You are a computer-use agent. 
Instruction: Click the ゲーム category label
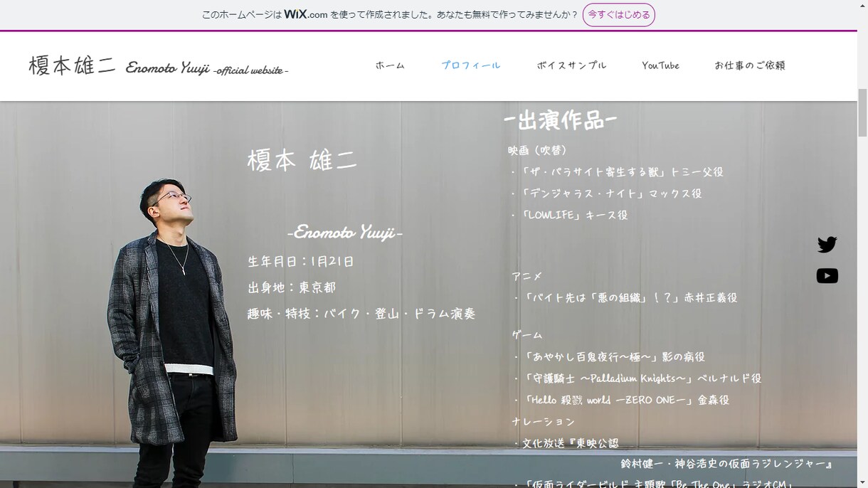tap(527, 334)
